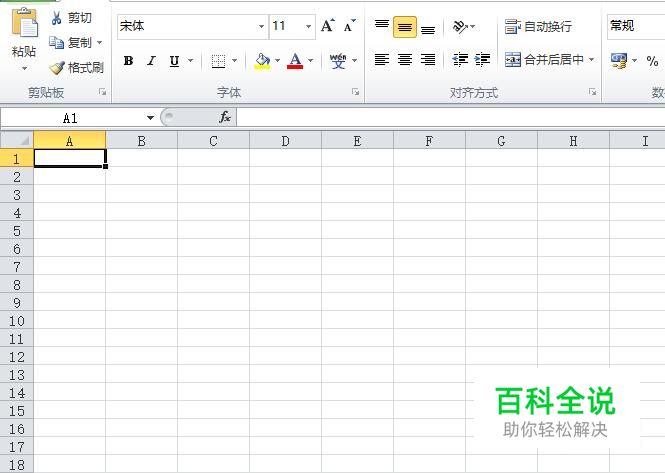Increase indent icon
Viewport: 665px width, 473px height.
click(482, 60)
